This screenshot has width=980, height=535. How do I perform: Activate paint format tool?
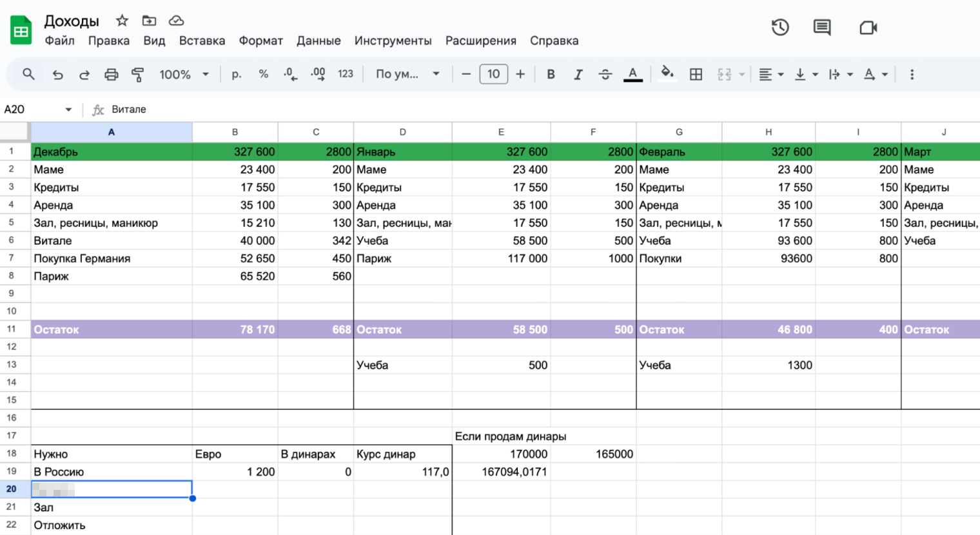[x=137, y=74]
